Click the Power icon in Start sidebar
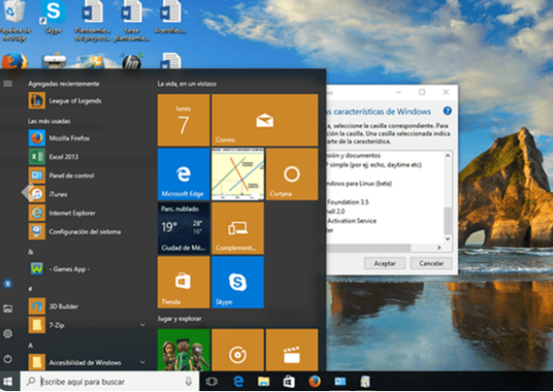Screen dimensions: 553x392 [8, 357]
